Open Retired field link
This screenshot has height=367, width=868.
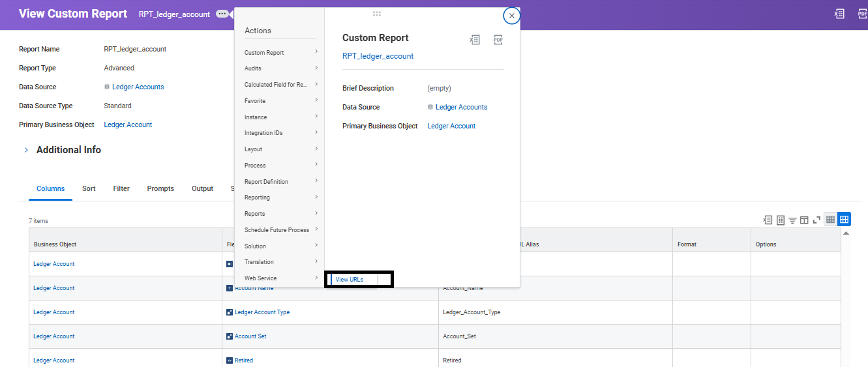244,360
